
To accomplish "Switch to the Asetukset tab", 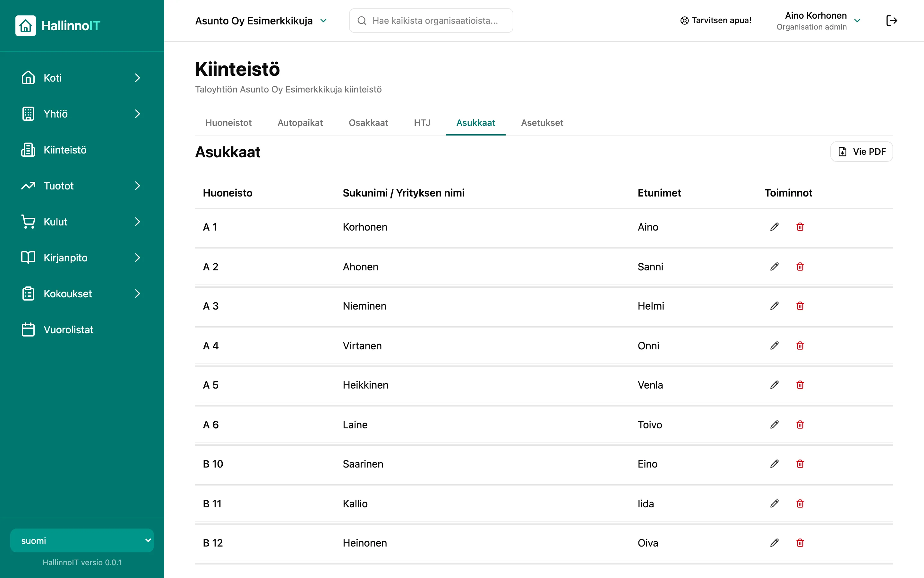I will pyautogui.click(x=542, y=123).
